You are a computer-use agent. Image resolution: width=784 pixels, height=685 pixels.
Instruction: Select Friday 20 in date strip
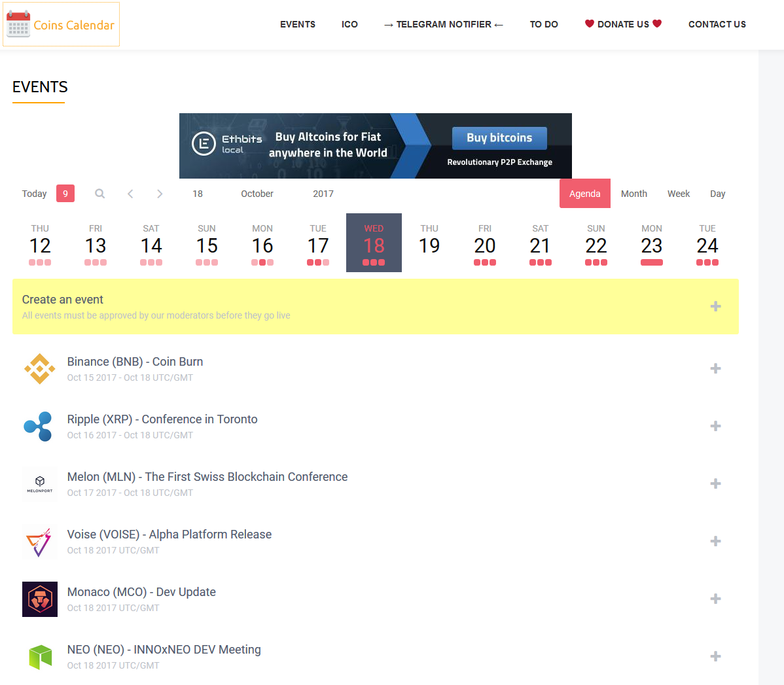pyautogui.click(x=485, y=243)
